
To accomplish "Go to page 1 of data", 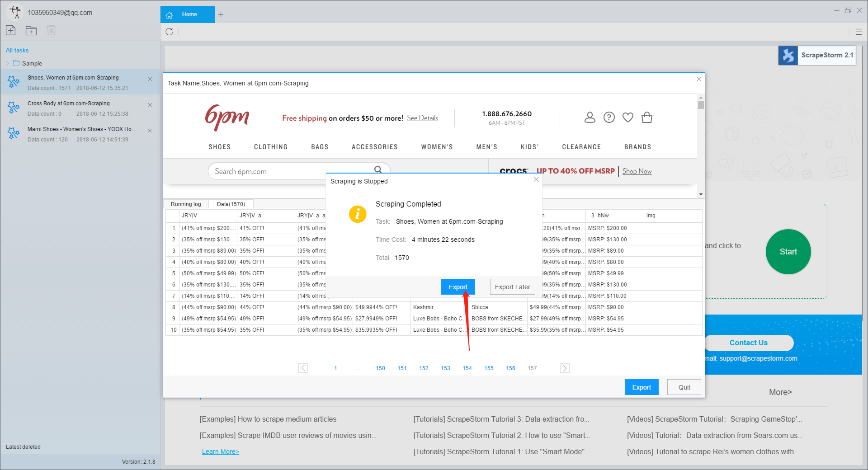I will coord(335,368).
